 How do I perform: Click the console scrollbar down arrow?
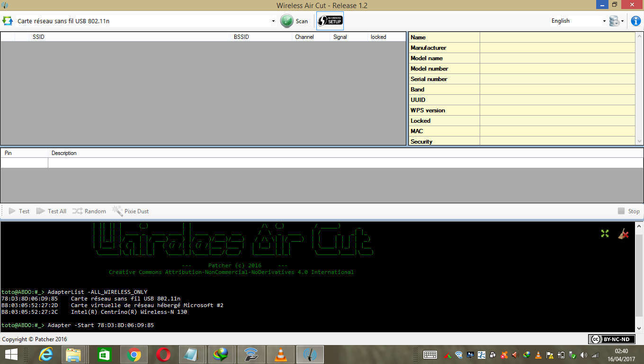(639, 328)
